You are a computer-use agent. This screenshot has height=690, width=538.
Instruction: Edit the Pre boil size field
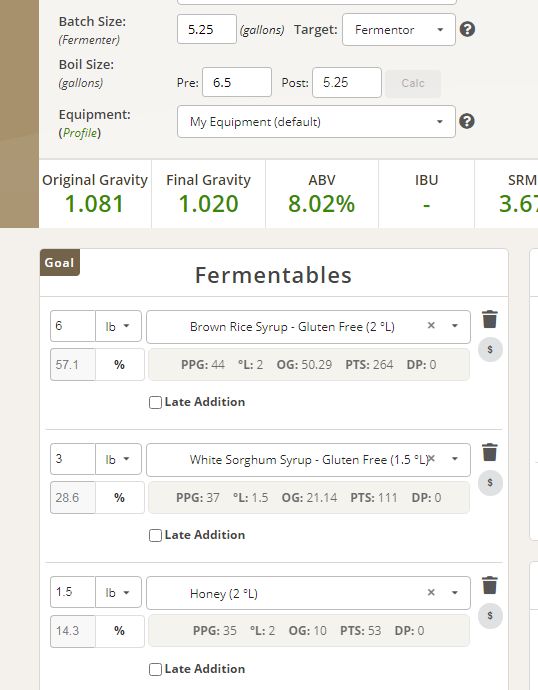[237, 82]
